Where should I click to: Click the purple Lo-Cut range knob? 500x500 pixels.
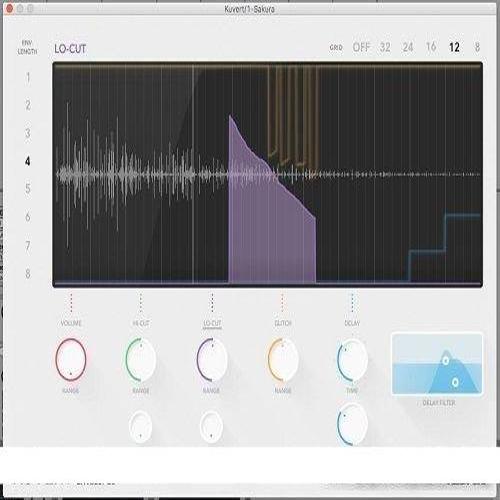point(212,359)
